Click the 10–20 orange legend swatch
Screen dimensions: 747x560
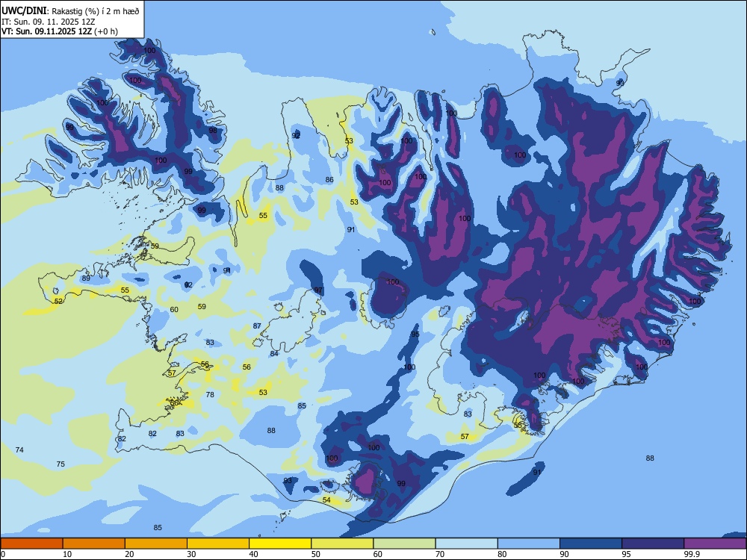pyautogui.click(x=94, y=544)
